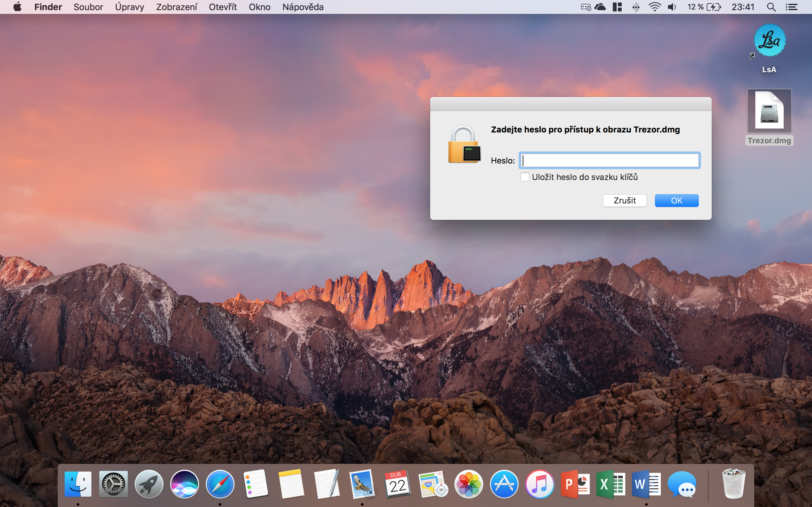
Task: Focus the Heslo password field
Action: coord(609,160)
